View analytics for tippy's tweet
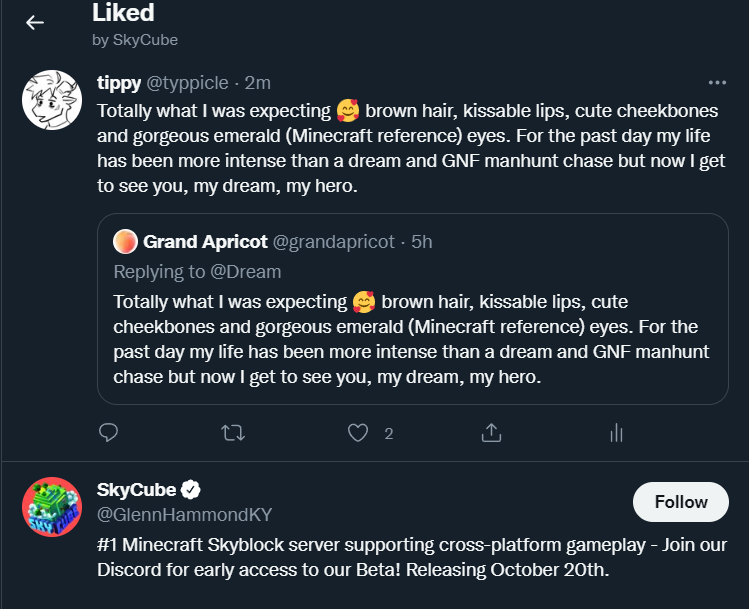Viewport: 749px width, 609px height. pyautogui.click(x=616, y=432)
